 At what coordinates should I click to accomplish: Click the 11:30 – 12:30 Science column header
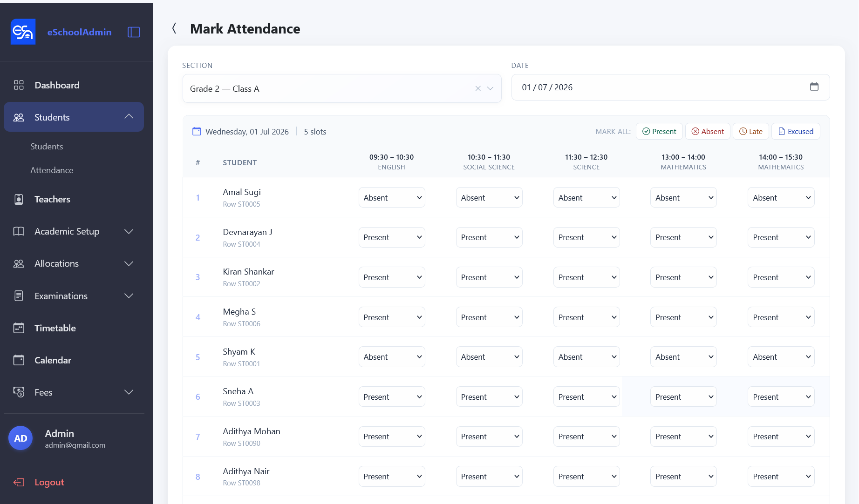click(586, 162)
